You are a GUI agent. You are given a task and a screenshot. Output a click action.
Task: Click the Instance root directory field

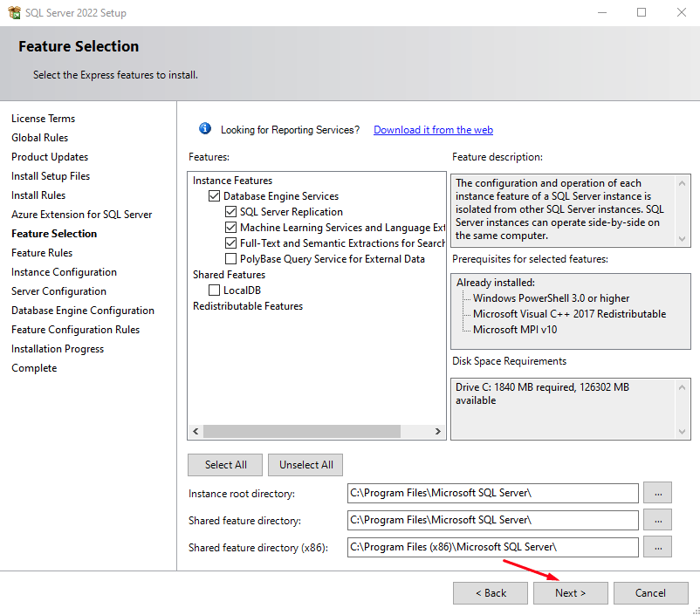click(x=493, y=493)
